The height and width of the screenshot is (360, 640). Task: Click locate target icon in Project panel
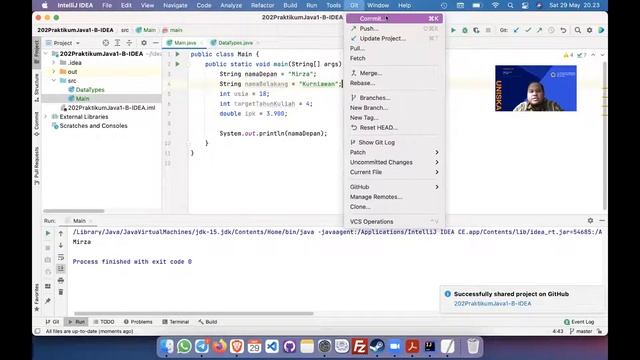click(106, 43)
